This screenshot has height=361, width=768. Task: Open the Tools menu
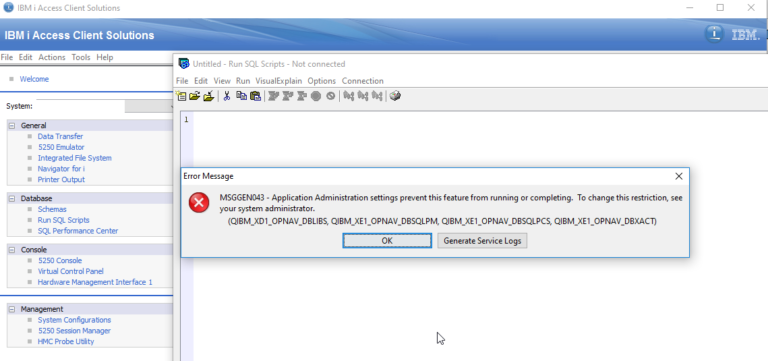coord(81,57)
